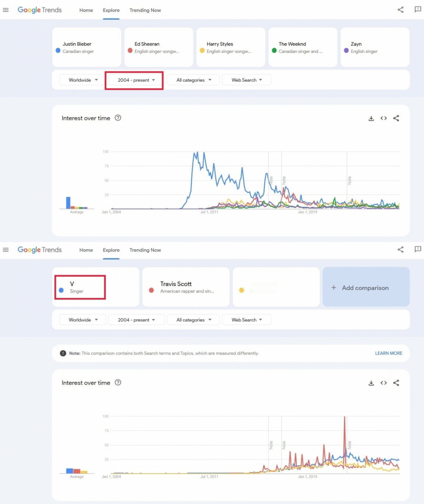Click the LEARN MORE link
Image resolution: width=424 pixels, height=504 pixels.
pyautogui.click(x=388, y=353)
